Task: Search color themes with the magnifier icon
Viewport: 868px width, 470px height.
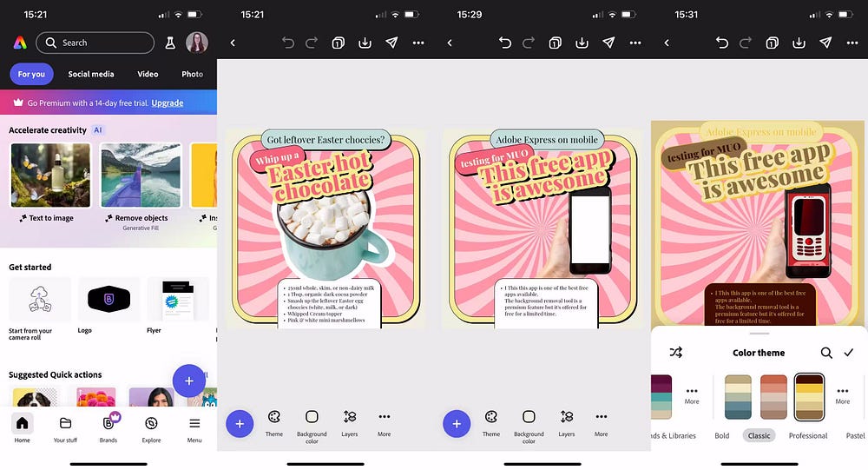Action: pyautogui.click(x=826, y=353)
